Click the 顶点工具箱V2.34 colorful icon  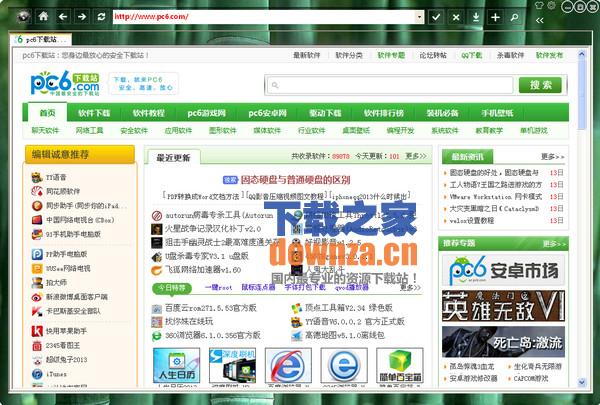(297, 308)
